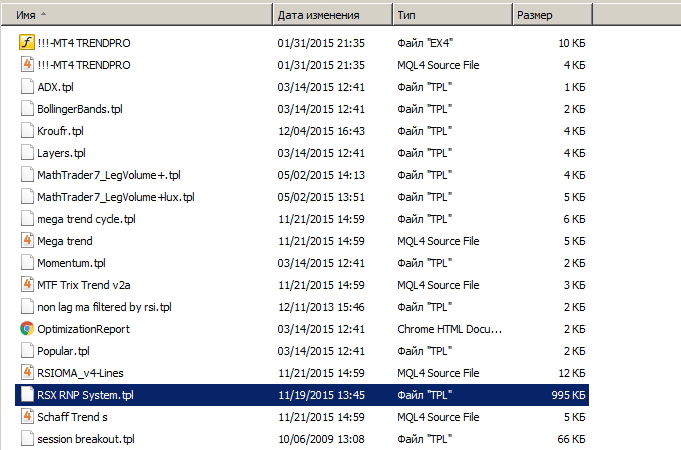
Task: Click the Chrome icon beside OptimizationReport
Action: pyautogui.click(x=27, y=329)
